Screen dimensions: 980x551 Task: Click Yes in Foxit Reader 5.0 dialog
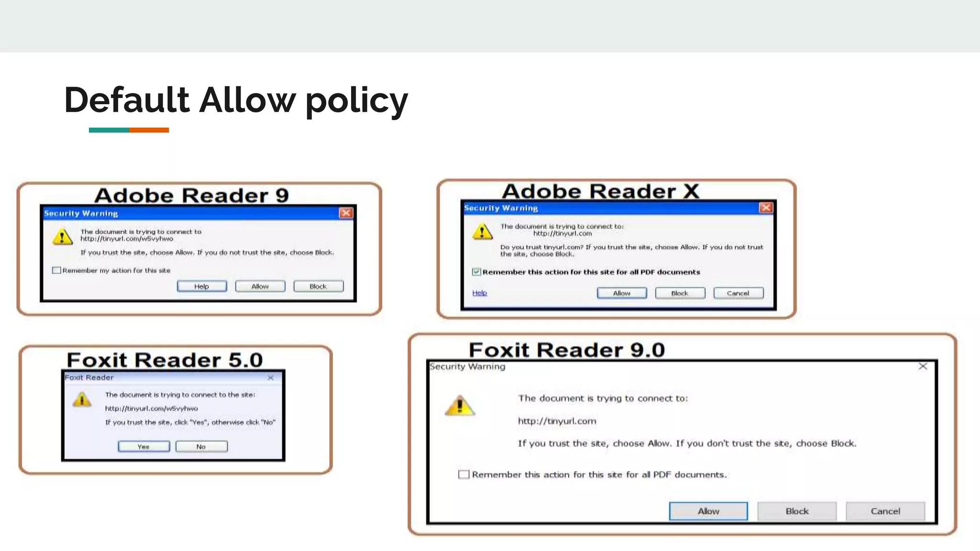[x=144, y=446]
